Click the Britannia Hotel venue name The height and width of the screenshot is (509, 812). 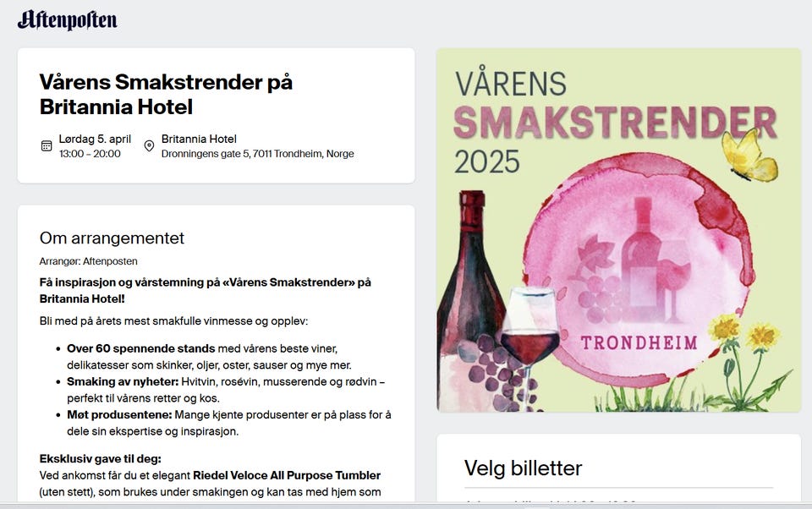tap(199, 139)
